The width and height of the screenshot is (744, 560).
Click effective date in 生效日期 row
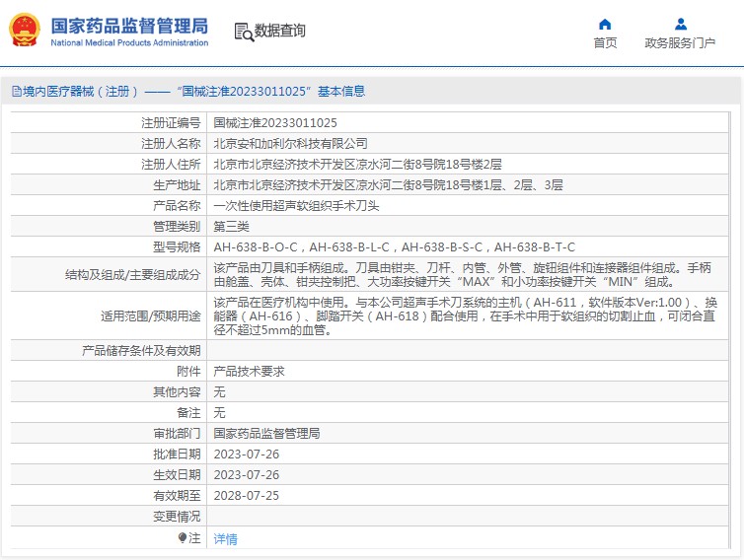click(247, 474)
